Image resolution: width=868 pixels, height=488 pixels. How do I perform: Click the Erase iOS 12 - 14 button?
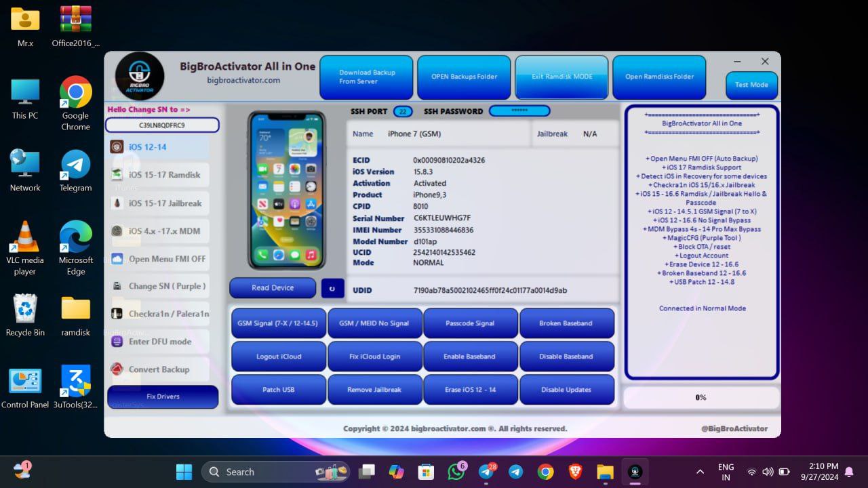tap(471, 390)
